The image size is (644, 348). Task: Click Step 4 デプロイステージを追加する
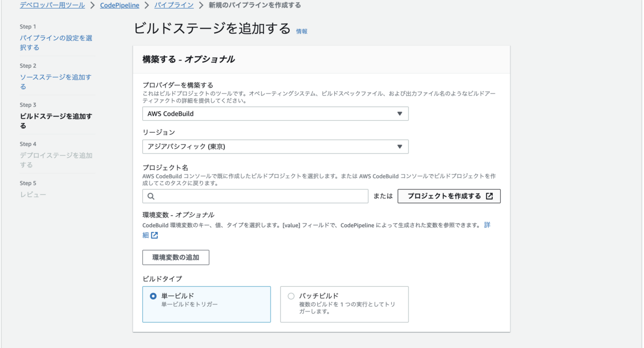tap(56, 160)
